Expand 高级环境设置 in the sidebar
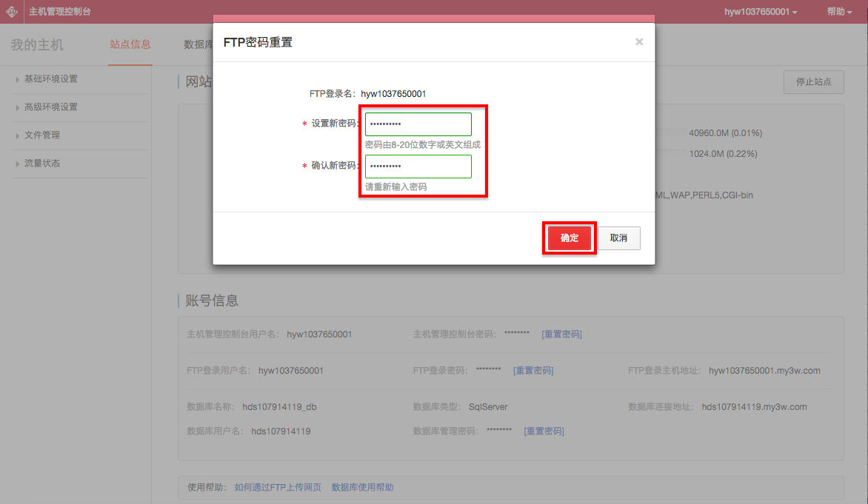 coord(50,107)
